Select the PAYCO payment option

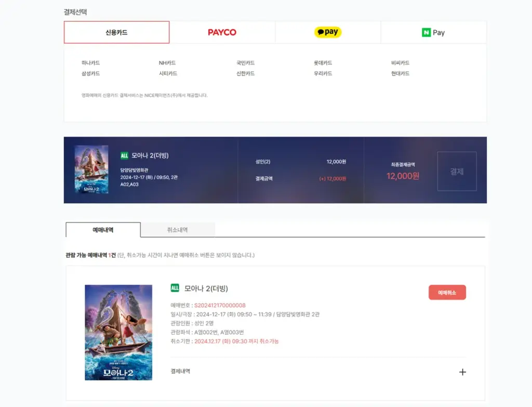[x=222, y=32]
